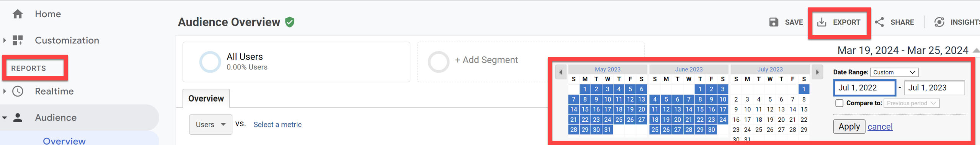
Task: Open the Users metric dropdown
Action: (x=211, y=124)
